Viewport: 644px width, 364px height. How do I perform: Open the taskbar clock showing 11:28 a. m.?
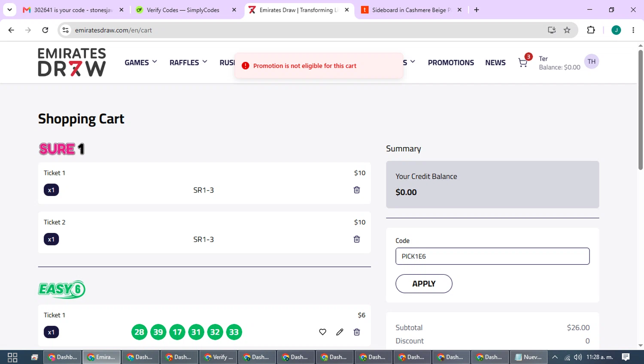pyautogui.click(x=600, y=357)
